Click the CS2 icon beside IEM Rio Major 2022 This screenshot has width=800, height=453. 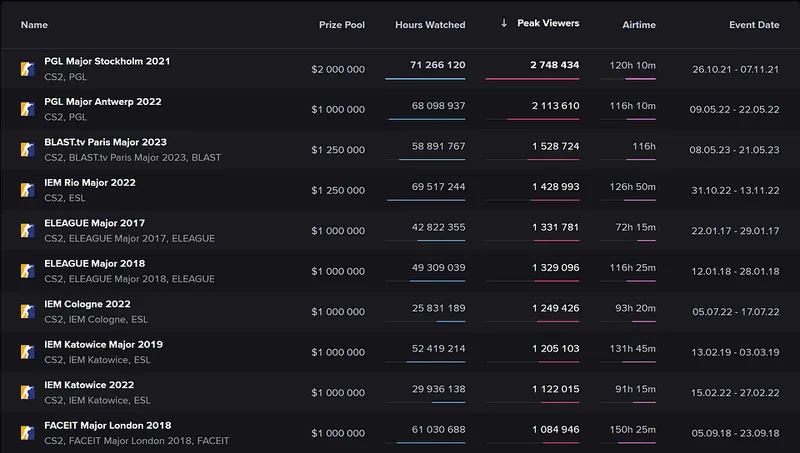click(28, 190)
